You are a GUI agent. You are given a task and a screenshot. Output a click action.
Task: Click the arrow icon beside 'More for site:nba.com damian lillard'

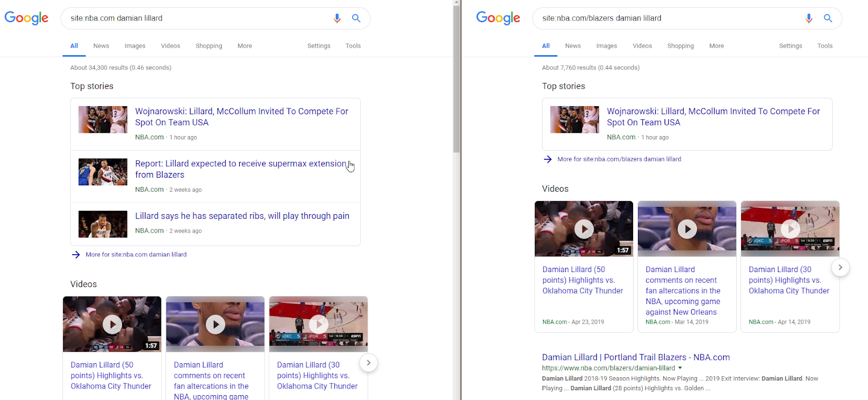76,255
